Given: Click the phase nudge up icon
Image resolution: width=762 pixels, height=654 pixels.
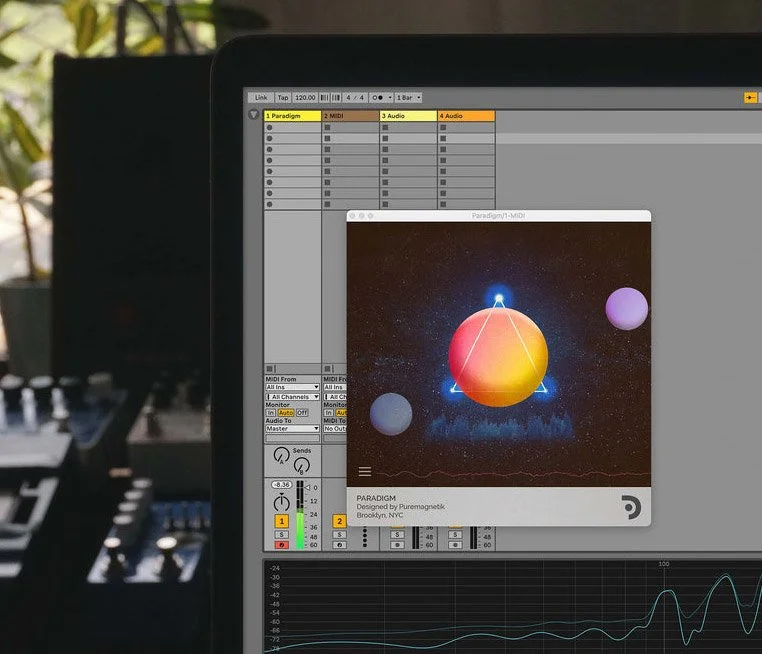Looking at the screenshot, I should [336, 98].
